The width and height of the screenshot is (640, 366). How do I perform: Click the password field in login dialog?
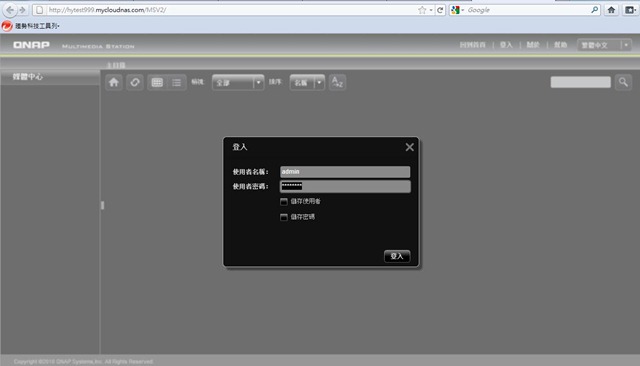pyautogui.click(x=345, y=186)
